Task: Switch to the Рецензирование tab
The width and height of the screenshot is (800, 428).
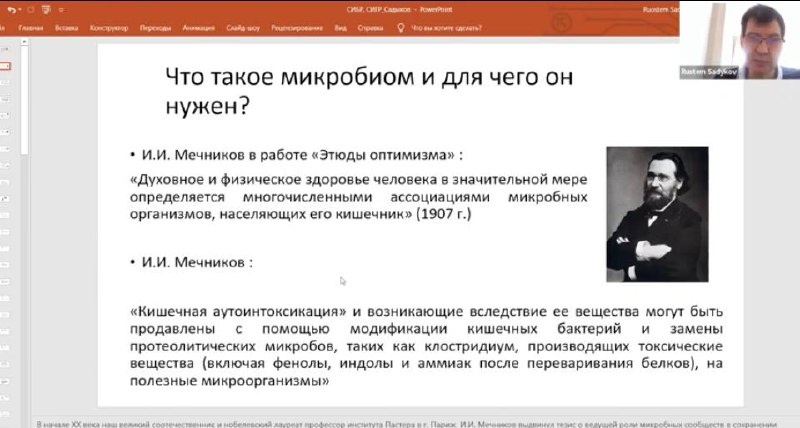Action: [297, 28]
